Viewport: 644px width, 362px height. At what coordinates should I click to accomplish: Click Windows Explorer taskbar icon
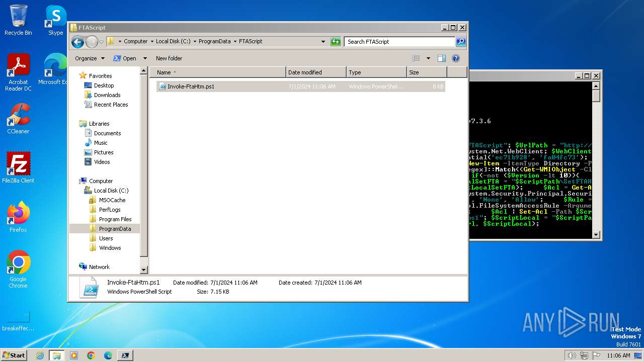[57, 355]
